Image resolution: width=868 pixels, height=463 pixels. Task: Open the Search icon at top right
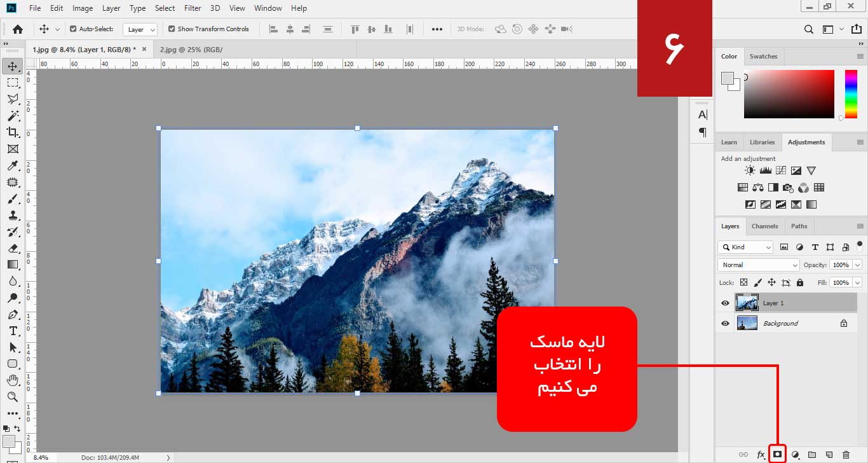[809, 29]
